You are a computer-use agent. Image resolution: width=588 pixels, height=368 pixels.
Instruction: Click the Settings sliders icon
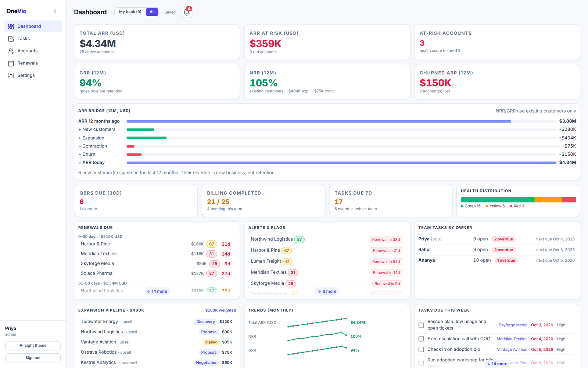point(11,75)
